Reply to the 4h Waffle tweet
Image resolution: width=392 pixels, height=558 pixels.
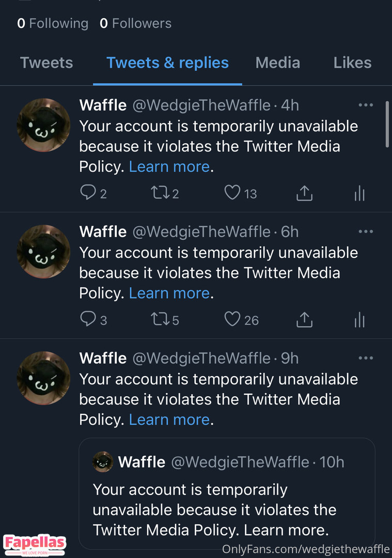coord(88,193)
